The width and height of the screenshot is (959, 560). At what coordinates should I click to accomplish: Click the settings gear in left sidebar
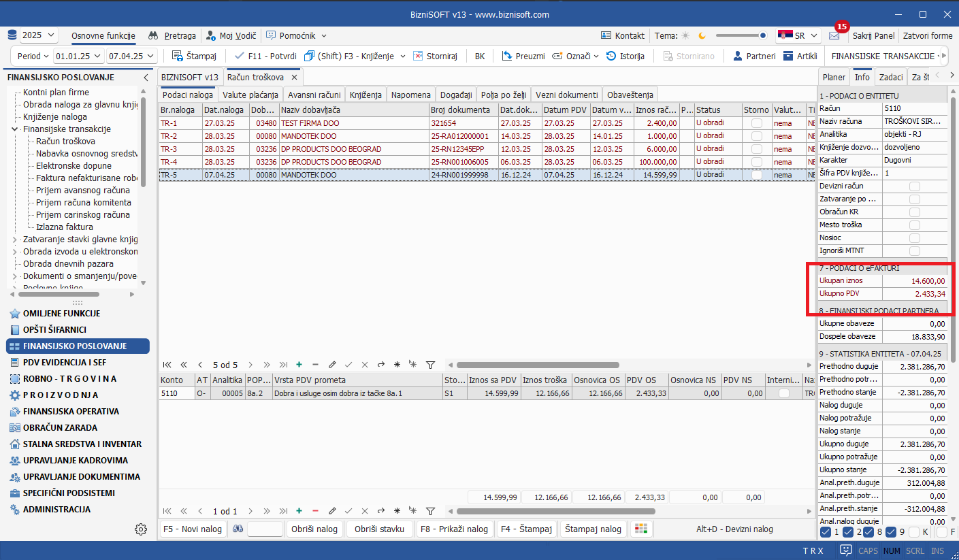pos(141,529)
